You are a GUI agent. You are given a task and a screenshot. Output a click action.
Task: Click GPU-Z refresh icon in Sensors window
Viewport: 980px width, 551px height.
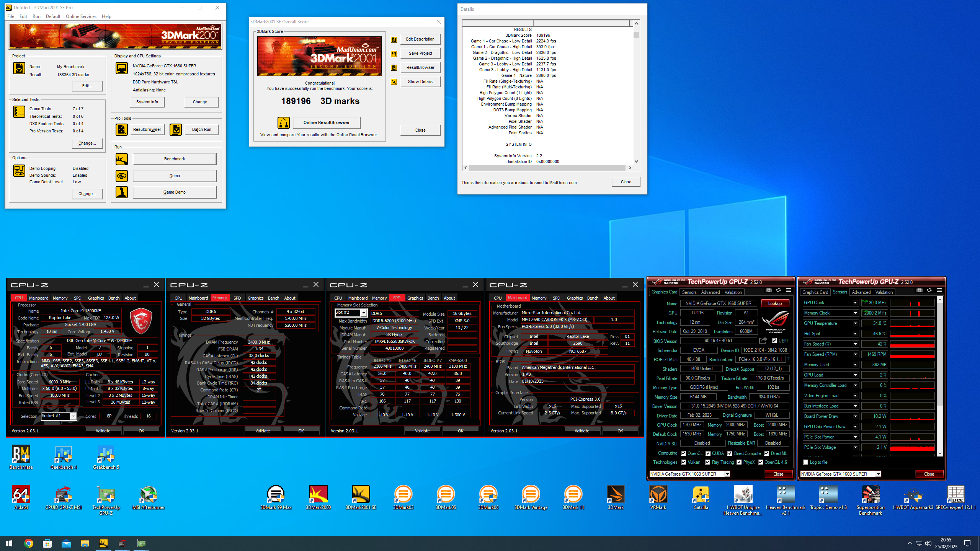pyautogui.click(x=929, y=290)
